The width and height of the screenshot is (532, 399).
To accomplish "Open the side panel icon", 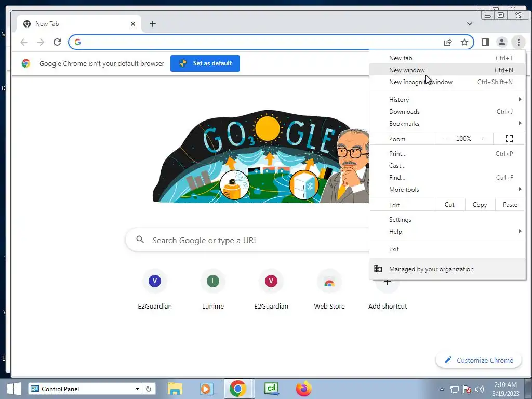I will coord(485,42).
